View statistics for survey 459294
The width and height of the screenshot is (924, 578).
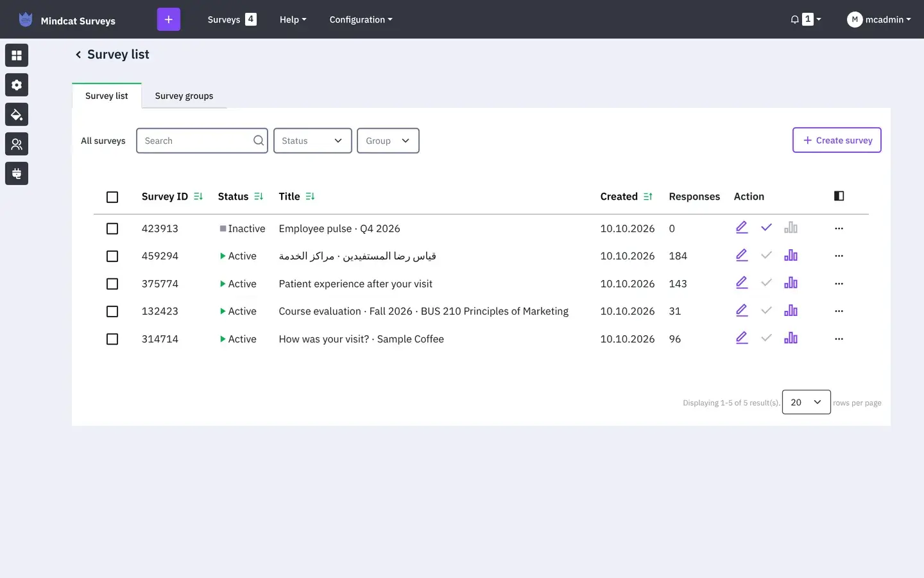pos(791,256)
